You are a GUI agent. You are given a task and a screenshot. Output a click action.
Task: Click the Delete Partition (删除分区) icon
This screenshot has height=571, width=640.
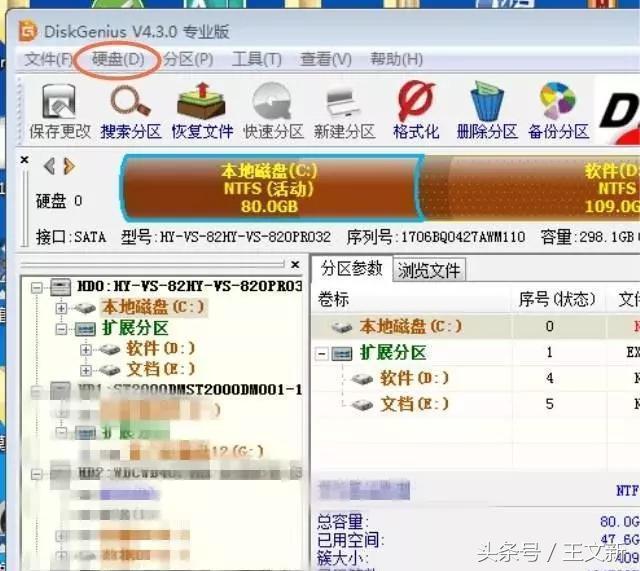486,110
